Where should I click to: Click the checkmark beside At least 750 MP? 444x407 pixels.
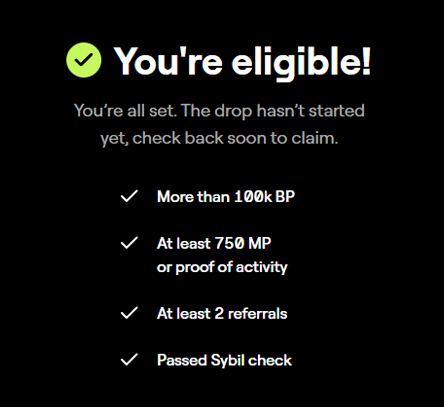tap(129, 243)
